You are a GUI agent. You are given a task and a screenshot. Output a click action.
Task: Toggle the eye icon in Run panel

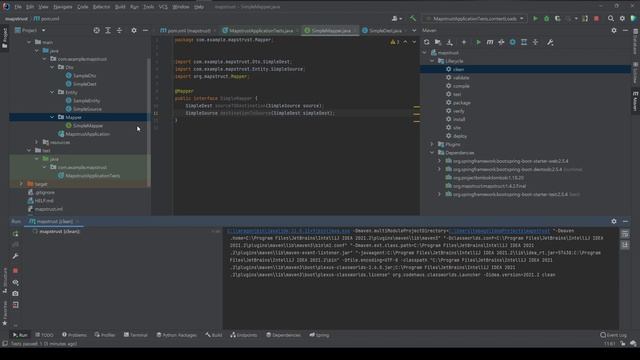(16, 282)
